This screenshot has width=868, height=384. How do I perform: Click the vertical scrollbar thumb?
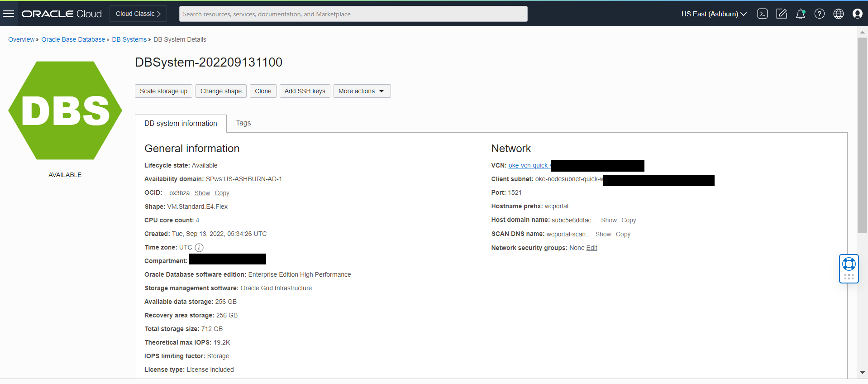tap(862, 135)
